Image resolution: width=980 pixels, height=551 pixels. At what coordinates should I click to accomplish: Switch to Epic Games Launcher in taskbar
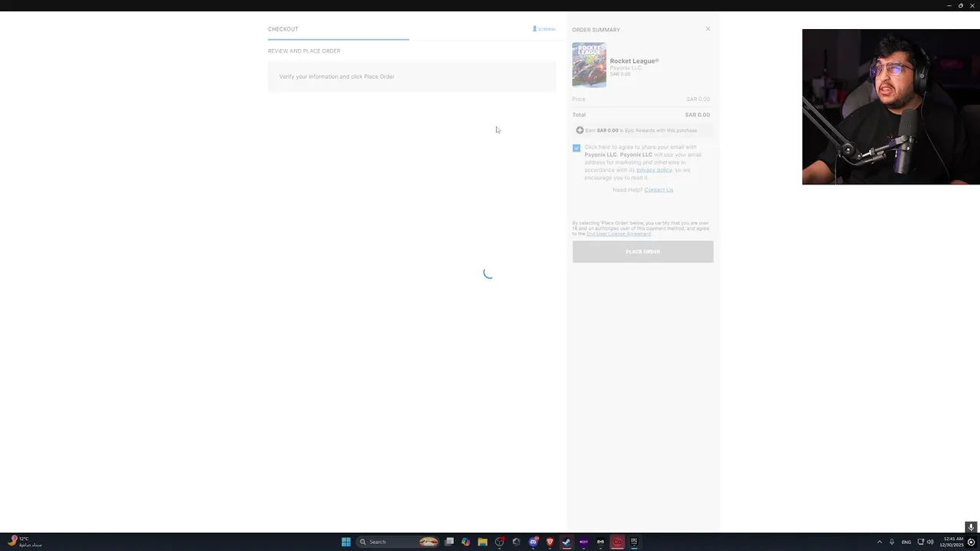(634, 542)
